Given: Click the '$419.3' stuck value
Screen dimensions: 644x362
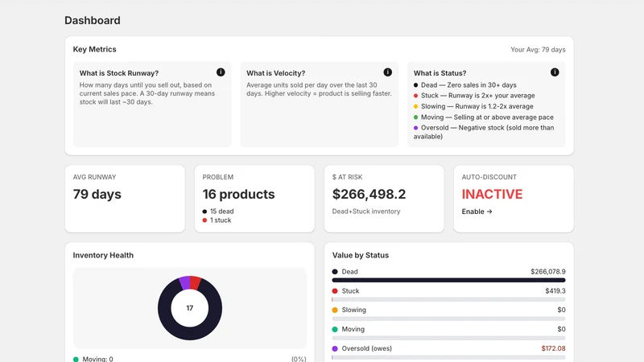Looking at the screenshot, I should 555,291.
